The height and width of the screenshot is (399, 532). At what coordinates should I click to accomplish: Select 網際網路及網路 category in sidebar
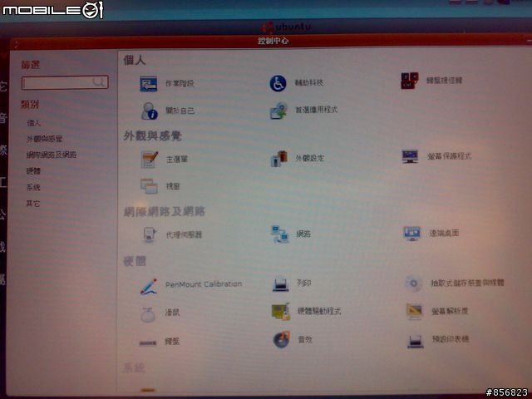pyautogui.click(x=52, y=155)
